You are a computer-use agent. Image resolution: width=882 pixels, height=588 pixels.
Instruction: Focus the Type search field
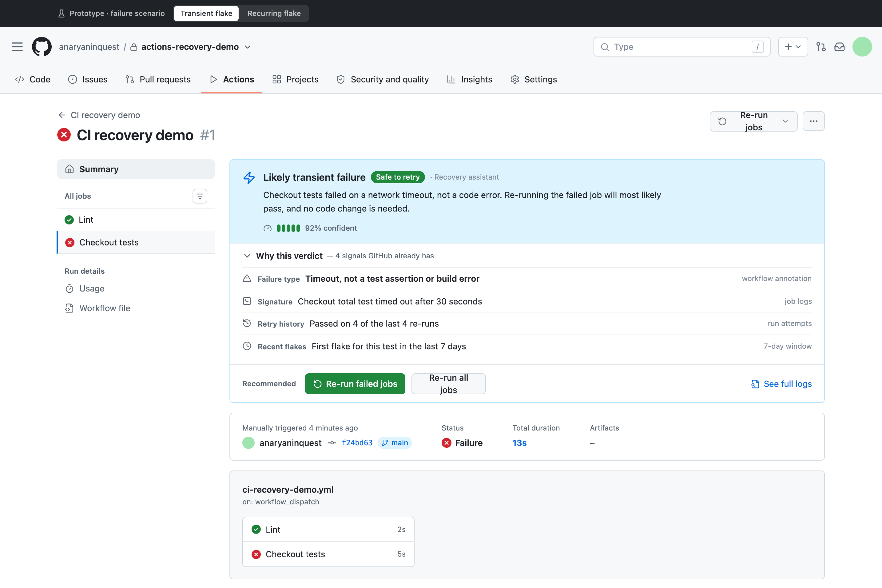click(x=682, y=47)
